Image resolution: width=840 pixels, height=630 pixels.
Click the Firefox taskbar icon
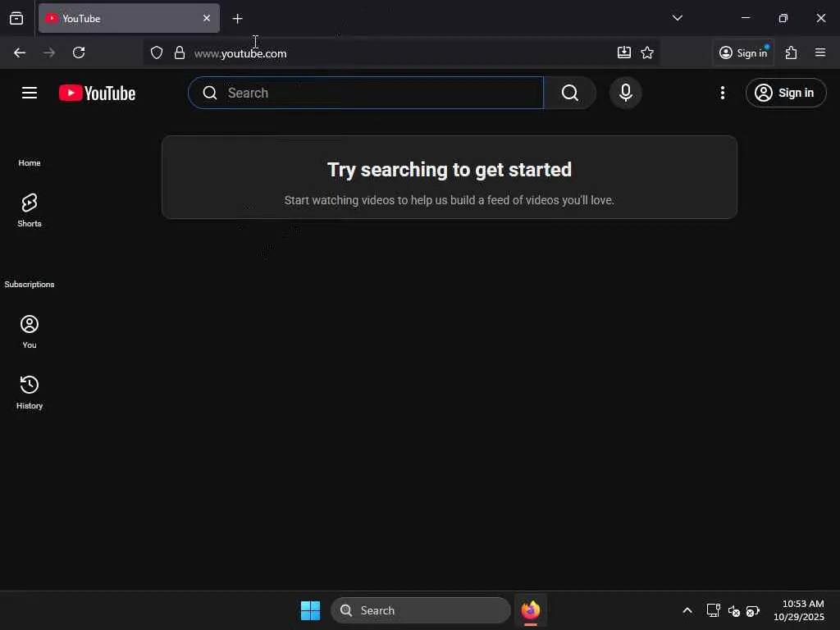tap(531, 610)
